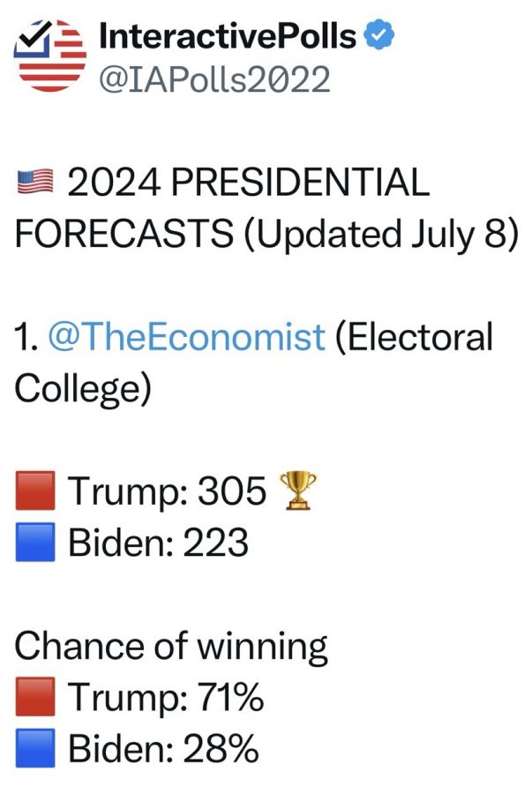This screenshot has width=532, height=794.
Task: Click the "Chance of winning" heading
Action: point(171,648)
